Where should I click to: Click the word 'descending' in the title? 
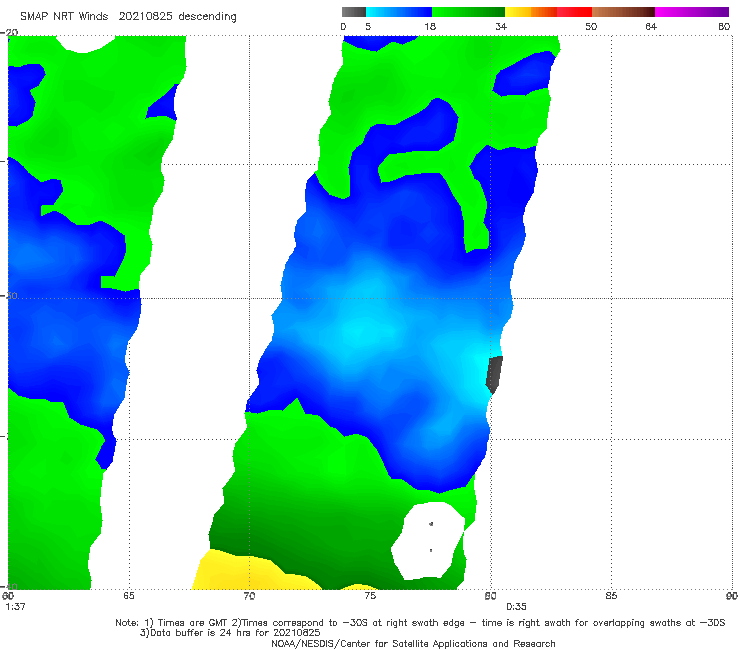[x=207, y=17]
